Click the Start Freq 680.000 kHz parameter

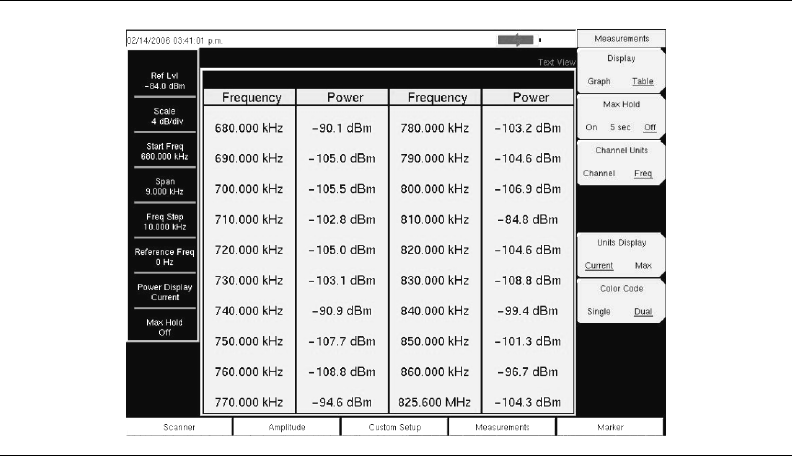[x=165, y=151]
